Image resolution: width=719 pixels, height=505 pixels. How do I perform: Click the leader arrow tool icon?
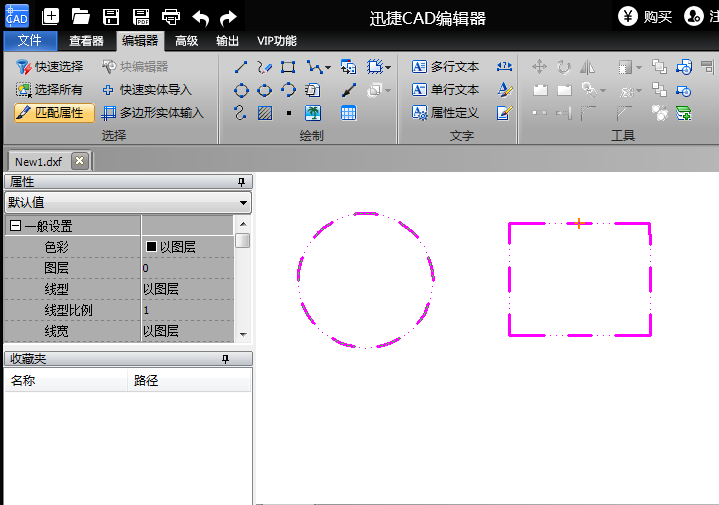(x=348, y=90)
